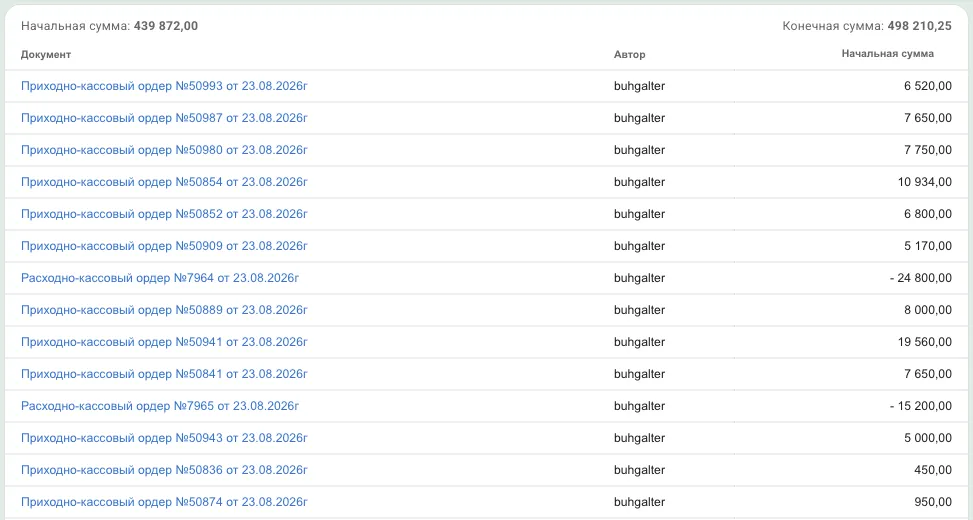Open Приходно-кассовый ордер №50889 link
Screen dimensions: 973x520
tap(164, 310)
